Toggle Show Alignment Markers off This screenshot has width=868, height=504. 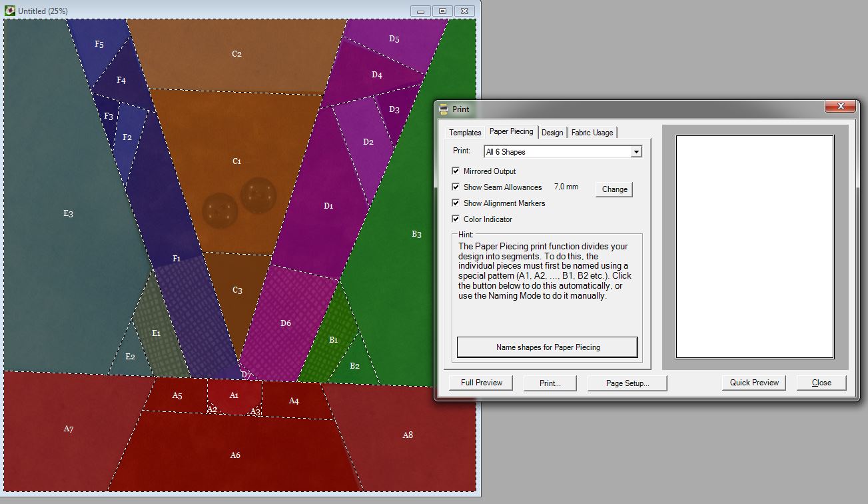456,203
